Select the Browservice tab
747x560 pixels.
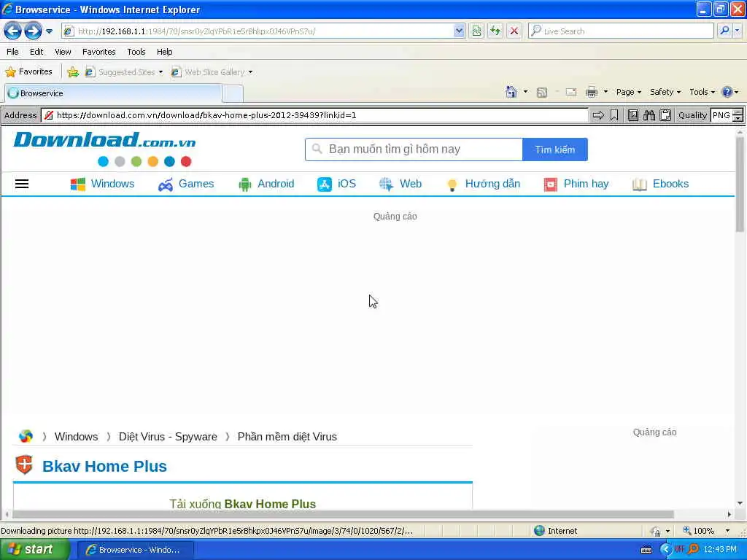113,93
